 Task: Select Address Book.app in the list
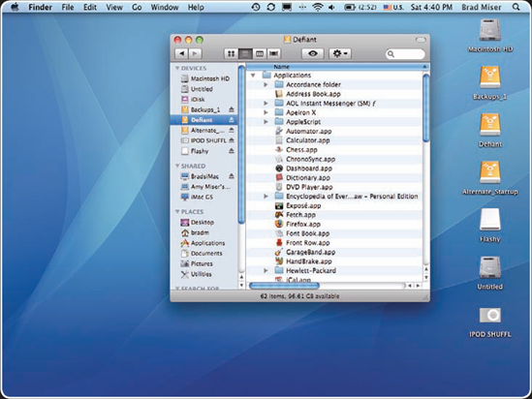(334, 94)
